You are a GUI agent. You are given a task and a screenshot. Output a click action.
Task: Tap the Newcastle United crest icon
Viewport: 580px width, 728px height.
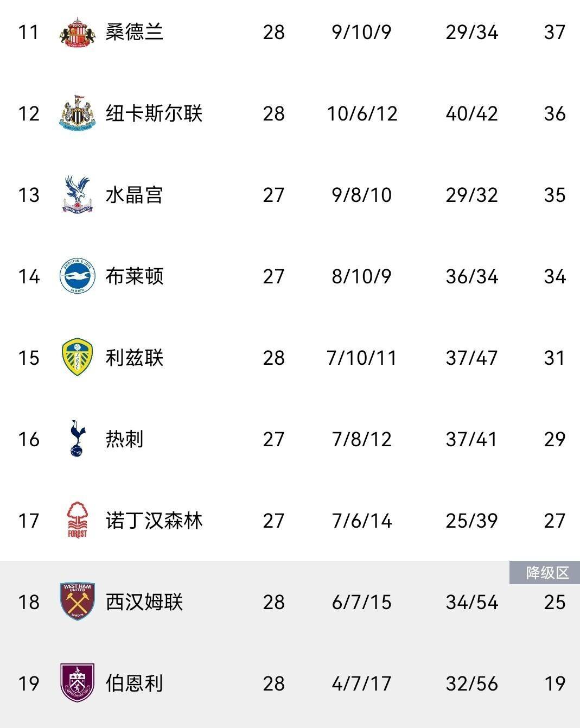(77, 113)
